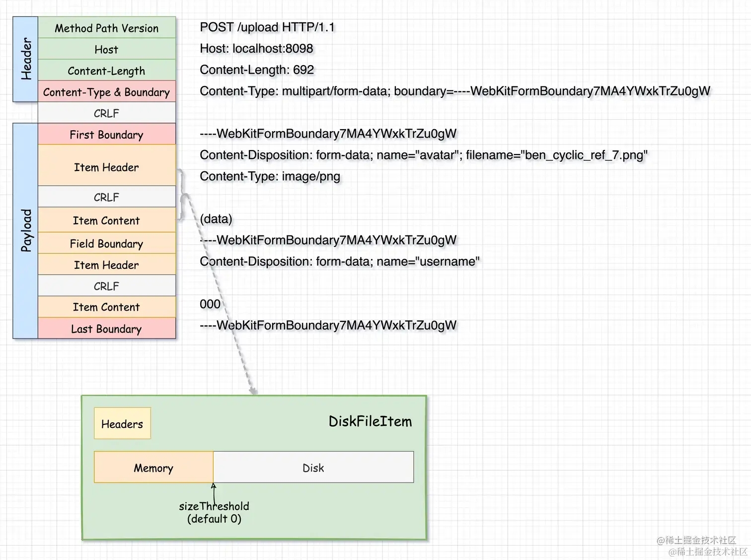Select the Headers box inside DiskFileItem

coord(122,423)
